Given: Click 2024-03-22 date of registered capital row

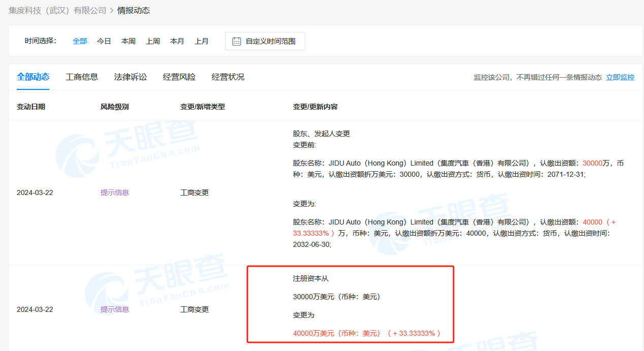Looking at the screenshot, I should (35, 309).
